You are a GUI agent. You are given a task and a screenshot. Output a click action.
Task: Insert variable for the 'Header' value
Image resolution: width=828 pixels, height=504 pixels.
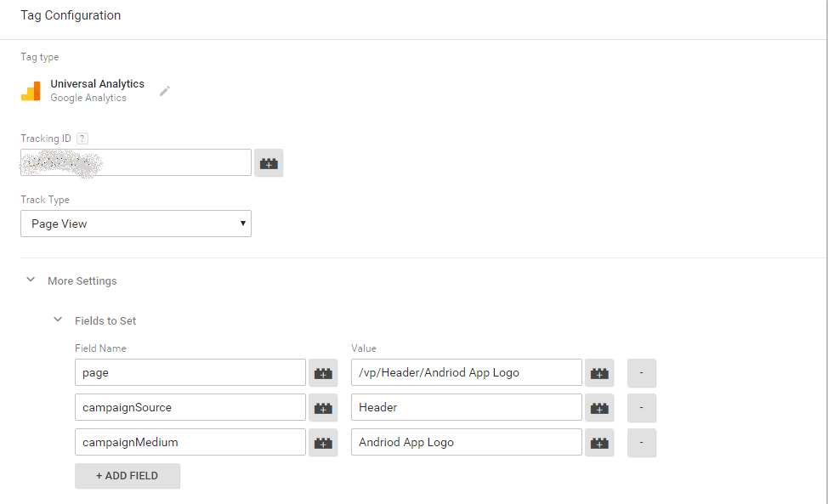point(599,408)
